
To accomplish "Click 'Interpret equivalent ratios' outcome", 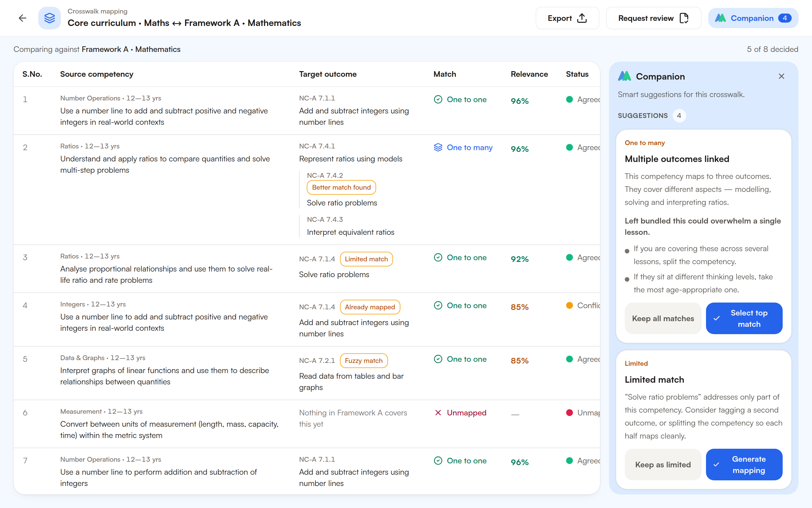I will pos(350,232).
